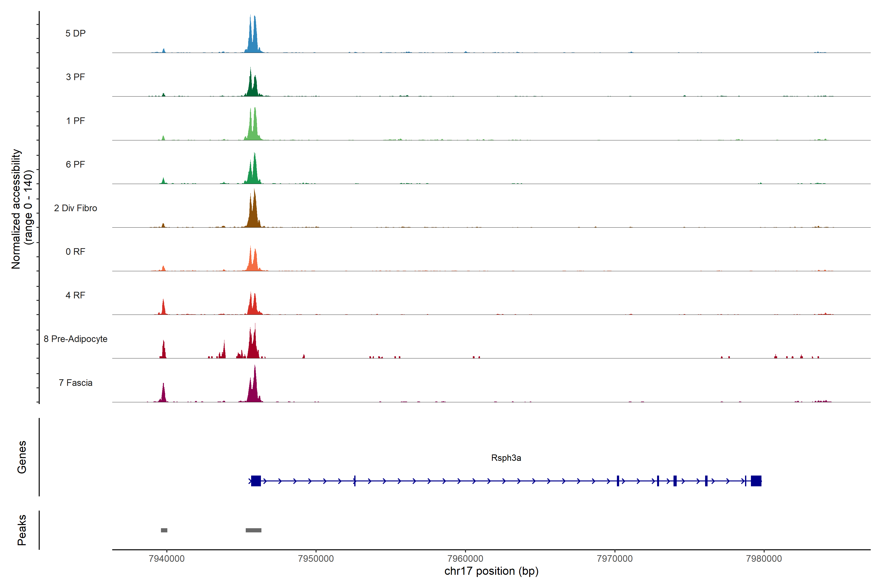Image resolution: width=882 pixels, height=588 pixels.
Task: Click the 4 RF track label
Action: point(75,295)
